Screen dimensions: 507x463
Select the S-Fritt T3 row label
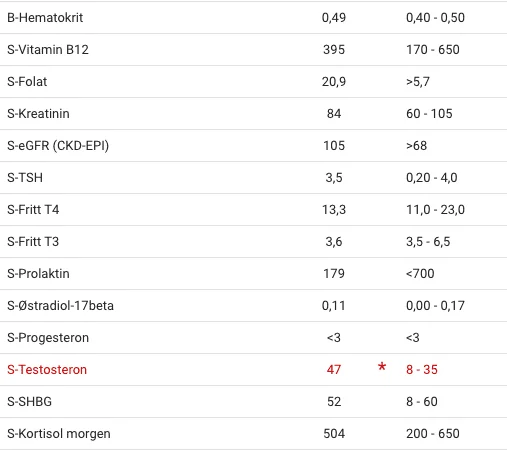(33, 242)
